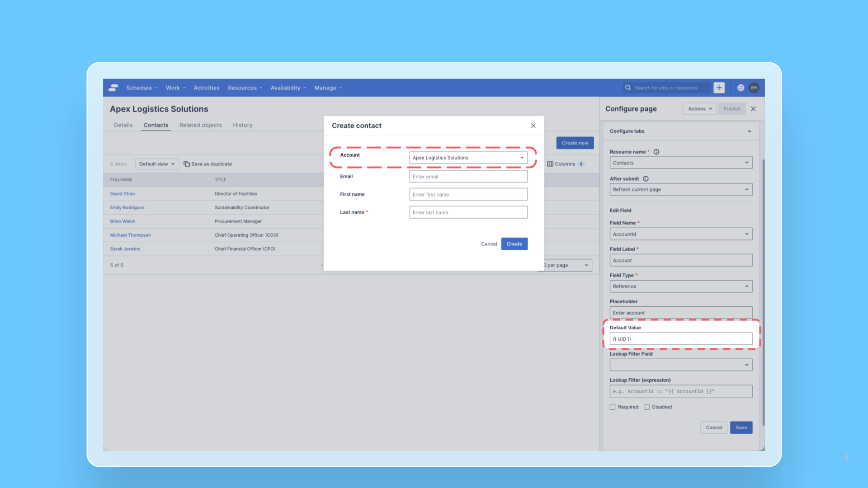This screenshot has width=868, height=488.
Task: Open the help/support circle icon
Action: pyautogui.click(x=741, y=88)
